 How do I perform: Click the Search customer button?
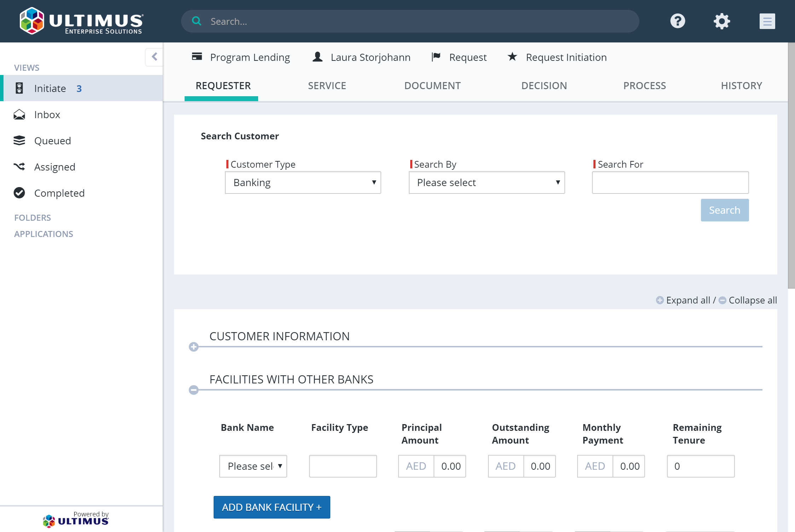[x=725, y=210]
